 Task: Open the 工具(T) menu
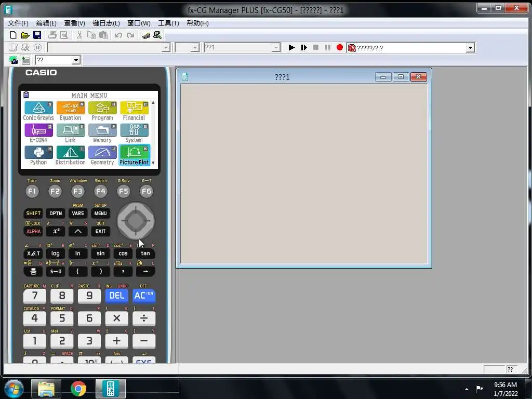pyautogui.click(x=168, y=23)
